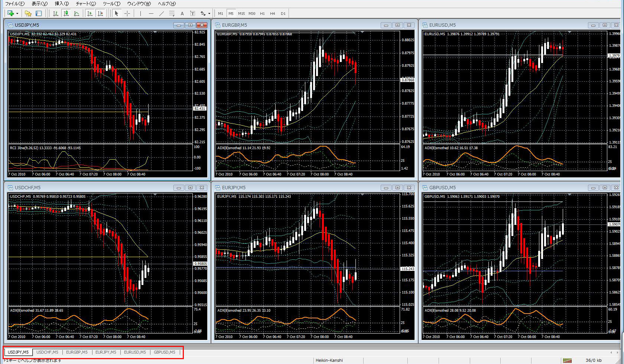
Task: Toggle Auto Scroll chart icon
Action: click(90, 13)
